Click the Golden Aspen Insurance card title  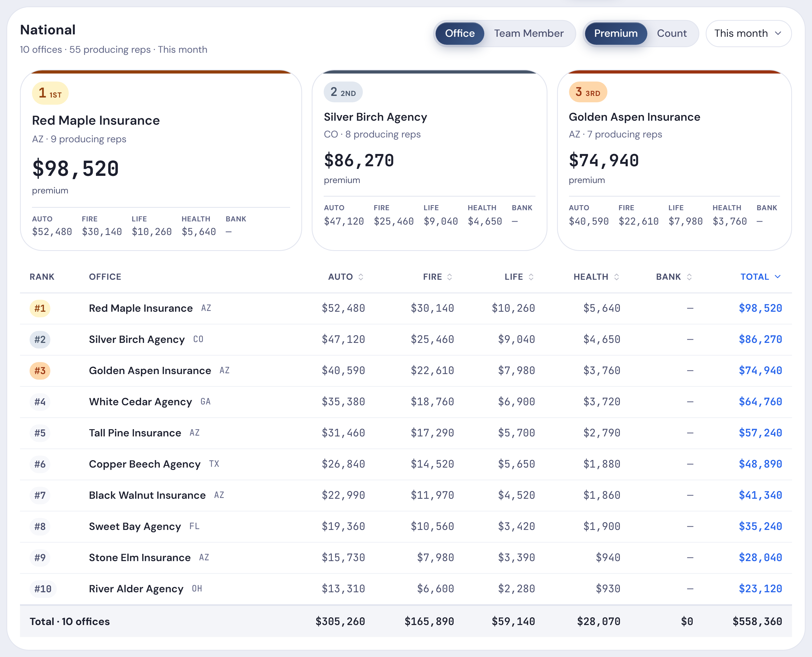coord(634,117)
